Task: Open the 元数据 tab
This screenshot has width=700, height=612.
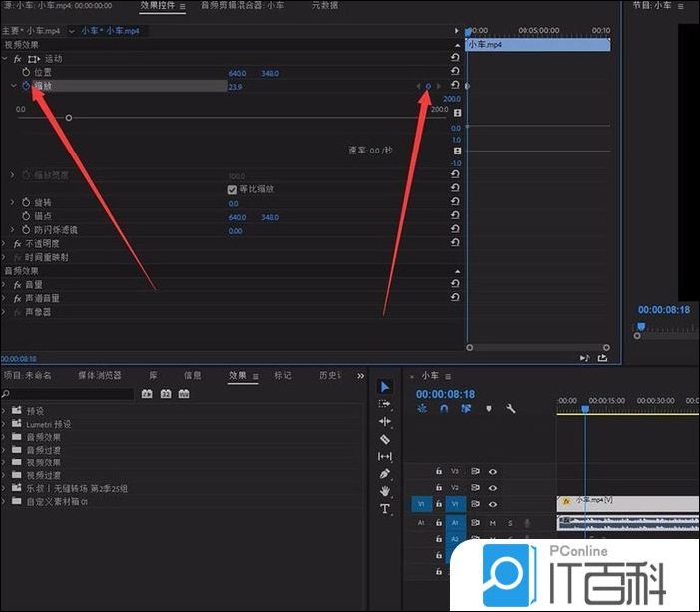Action: tap(325, 5)
